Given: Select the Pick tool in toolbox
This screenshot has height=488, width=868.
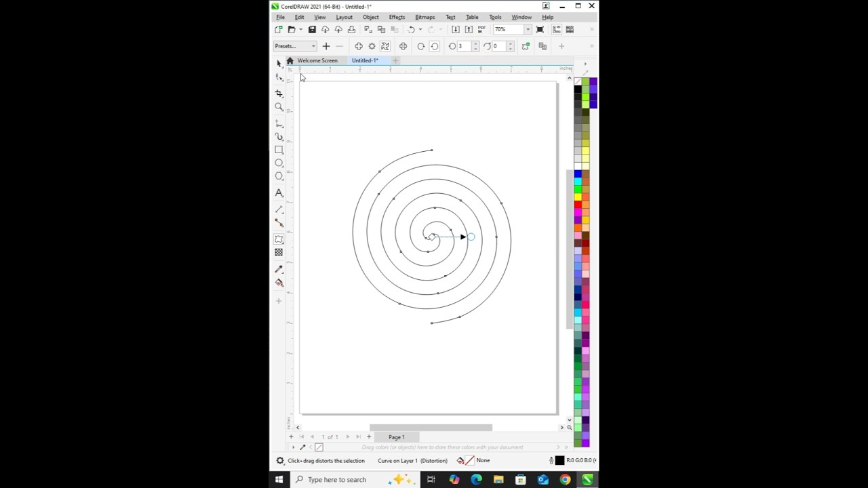Looking at the screenshot, I should click(279, 63).
